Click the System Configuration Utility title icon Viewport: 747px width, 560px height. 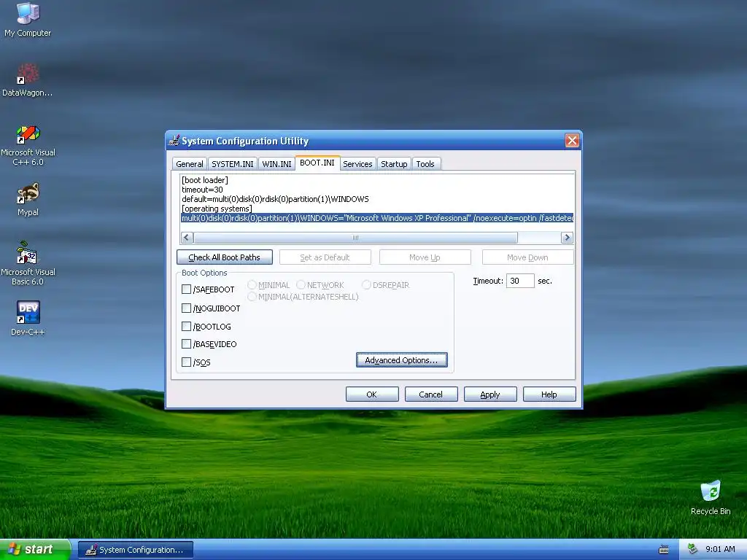174,141
